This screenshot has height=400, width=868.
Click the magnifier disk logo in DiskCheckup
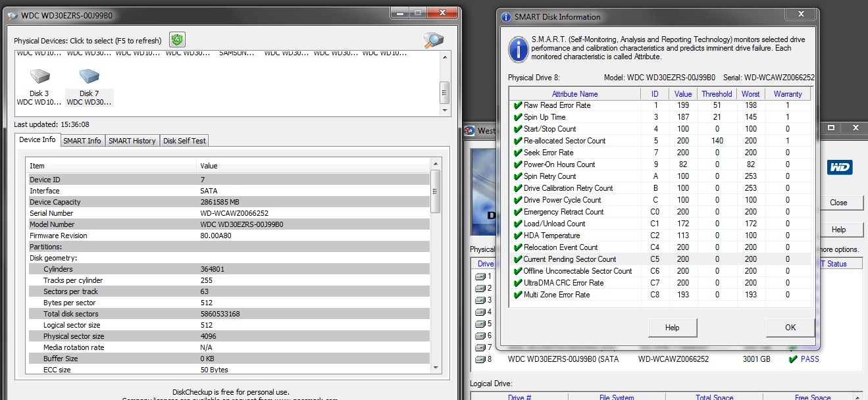(433, 40)
